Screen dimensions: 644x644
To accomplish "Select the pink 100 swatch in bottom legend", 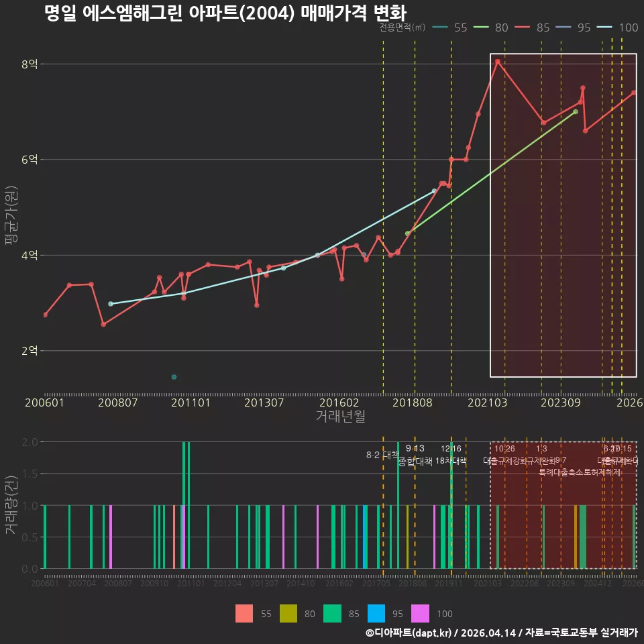I will pos(420,614).
